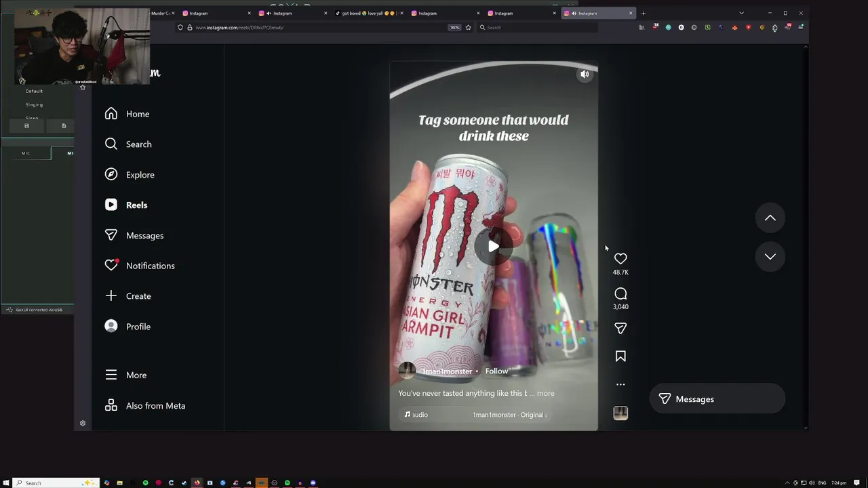Open a new browser tab
Viewport: 868px width, 488px height.
pos(644,13)
